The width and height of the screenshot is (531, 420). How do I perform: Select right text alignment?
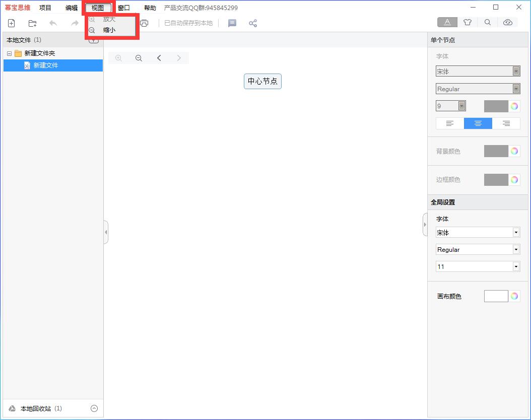click(506, 123)
